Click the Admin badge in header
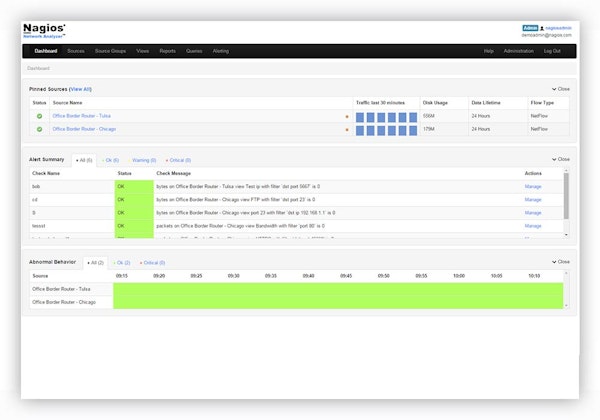This screenshot has width=600, height=420. pos(530,27)
